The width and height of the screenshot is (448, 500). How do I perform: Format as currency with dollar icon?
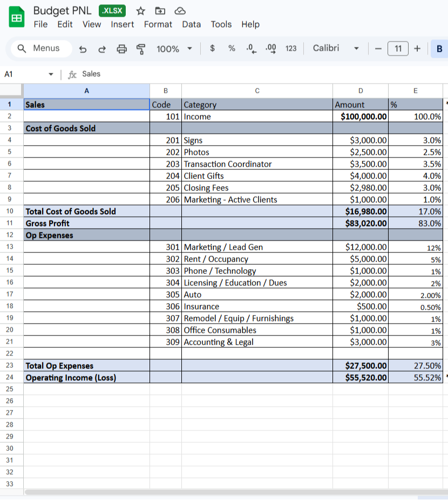pyautogui.click(x=212, y=49)
